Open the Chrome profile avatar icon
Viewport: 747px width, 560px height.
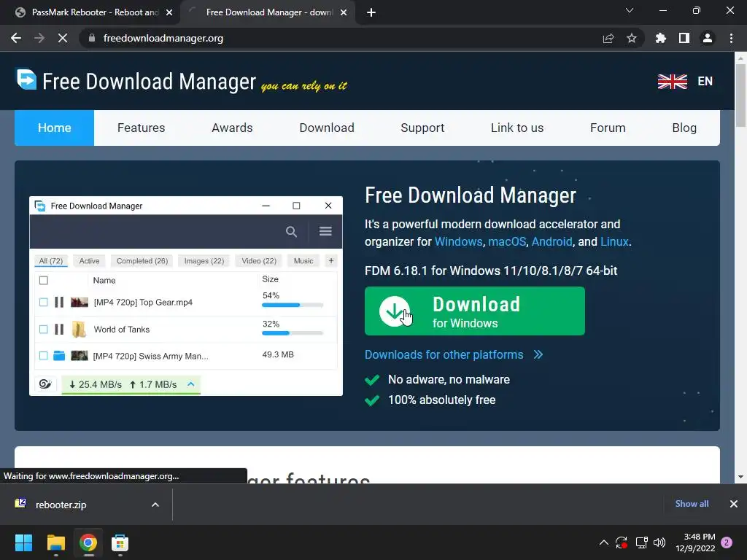708,38
